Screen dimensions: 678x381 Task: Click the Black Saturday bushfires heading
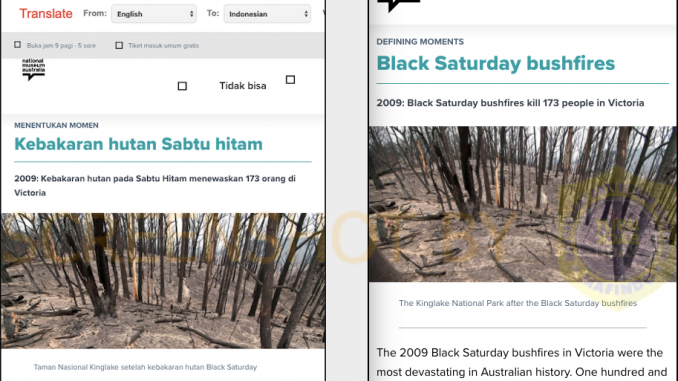(x=496, y=63)
